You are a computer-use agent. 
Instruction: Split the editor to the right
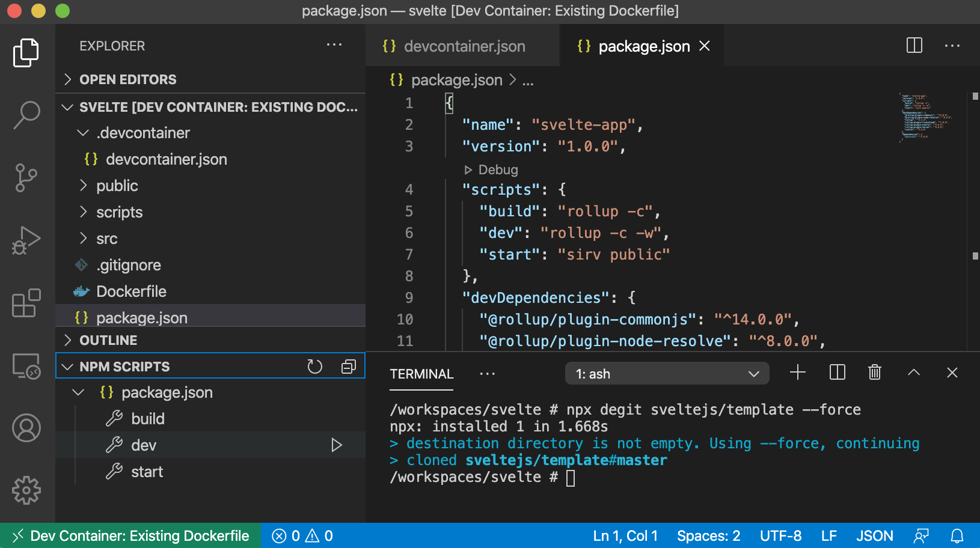pyautogui.click(x=914, y=45)
